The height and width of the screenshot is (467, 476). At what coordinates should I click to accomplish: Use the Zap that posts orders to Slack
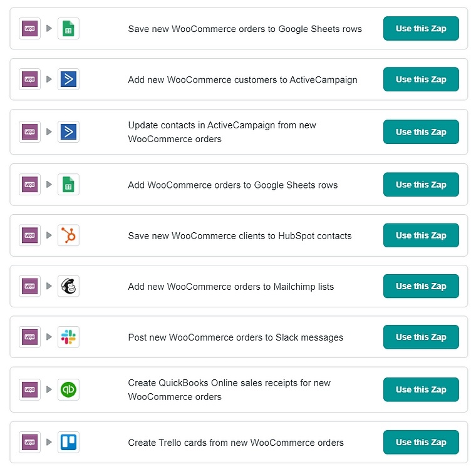(421, 337)
